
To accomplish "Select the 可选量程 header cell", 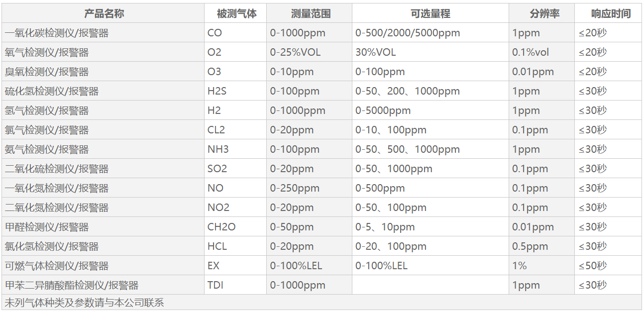I will tap(430, 13).
